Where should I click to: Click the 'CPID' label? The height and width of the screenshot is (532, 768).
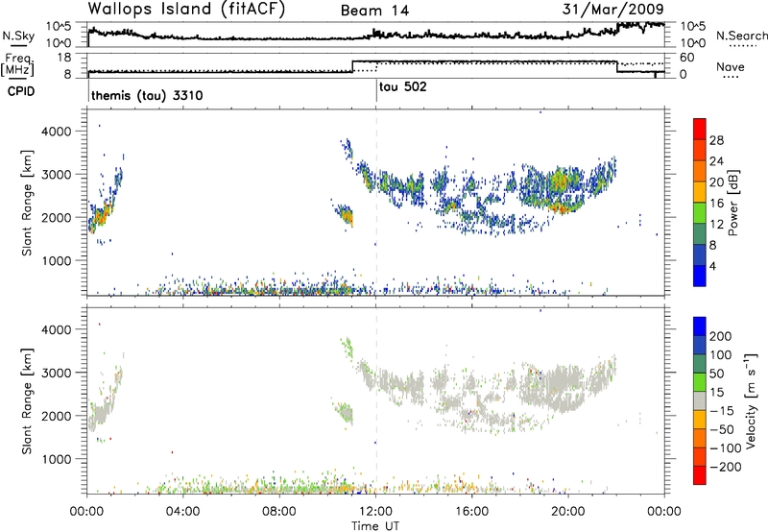pyautogui.click(x=21, y=91)
